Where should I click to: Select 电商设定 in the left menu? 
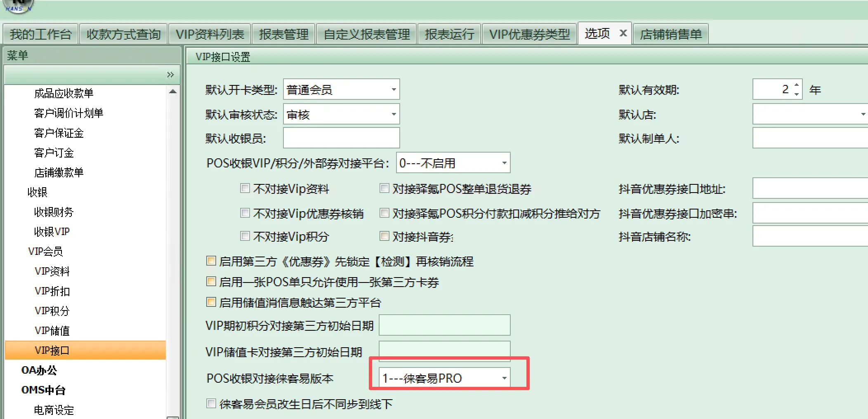coord(54,410)
